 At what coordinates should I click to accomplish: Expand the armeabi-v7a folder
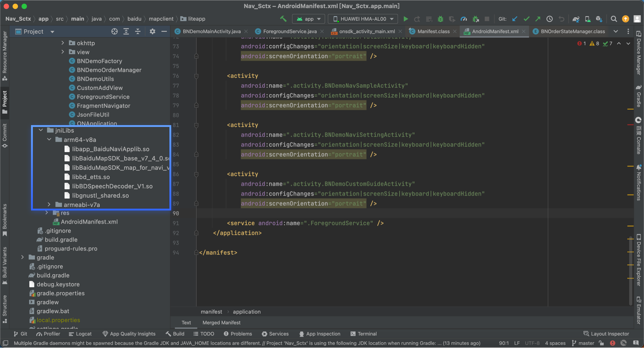49,205
